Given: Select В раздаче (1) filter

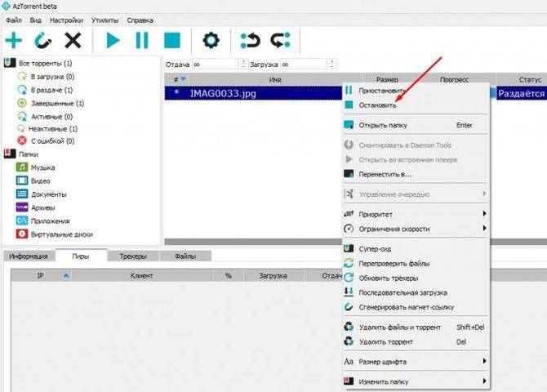Looking at the screenshot, I should 51,90.
